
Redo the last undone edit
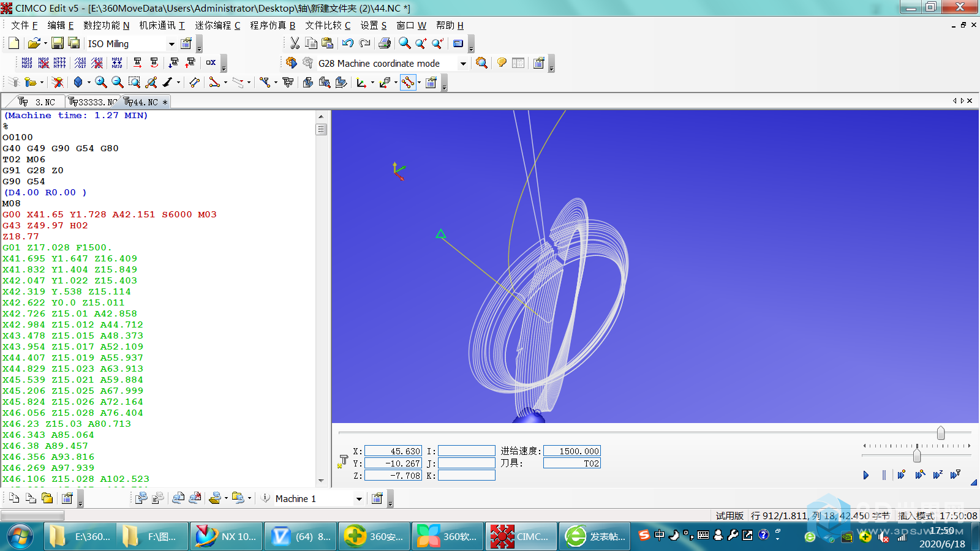click(365, 43)
